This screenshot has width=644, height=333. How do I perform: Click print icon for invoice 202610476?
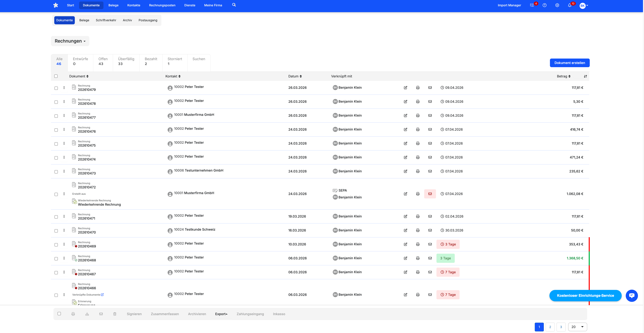pyautogui.click(x=418, y=129)
